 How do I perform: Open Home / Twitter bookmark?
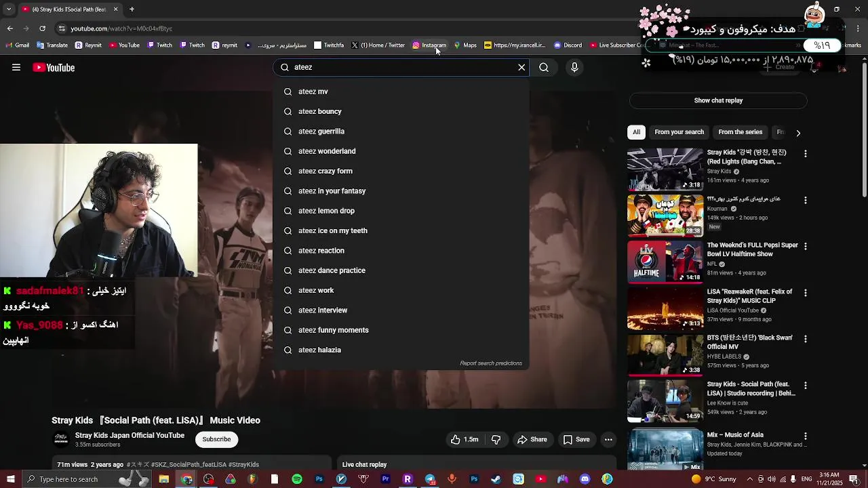[378, 45]
